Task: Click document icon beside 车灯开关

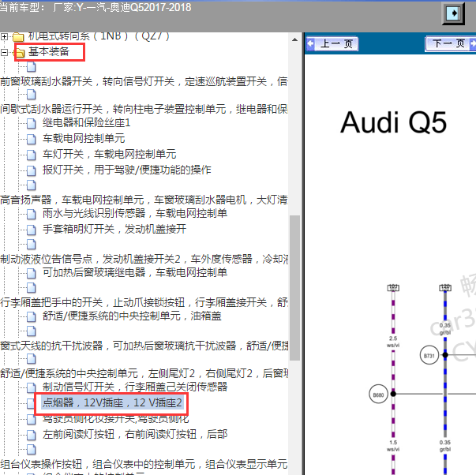Action: (x=31, y=155)
